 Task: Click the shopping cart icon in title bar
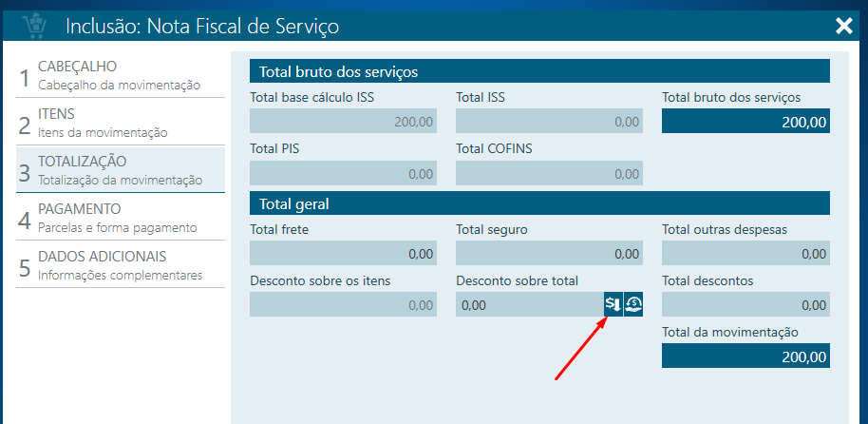34,26
